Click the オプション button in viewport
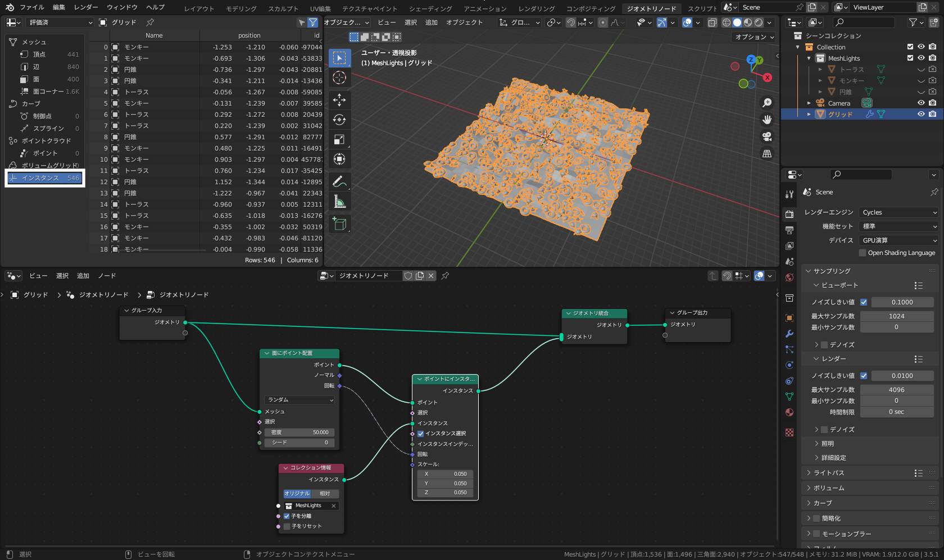The image size is (944, 560). tap(754, 37)
